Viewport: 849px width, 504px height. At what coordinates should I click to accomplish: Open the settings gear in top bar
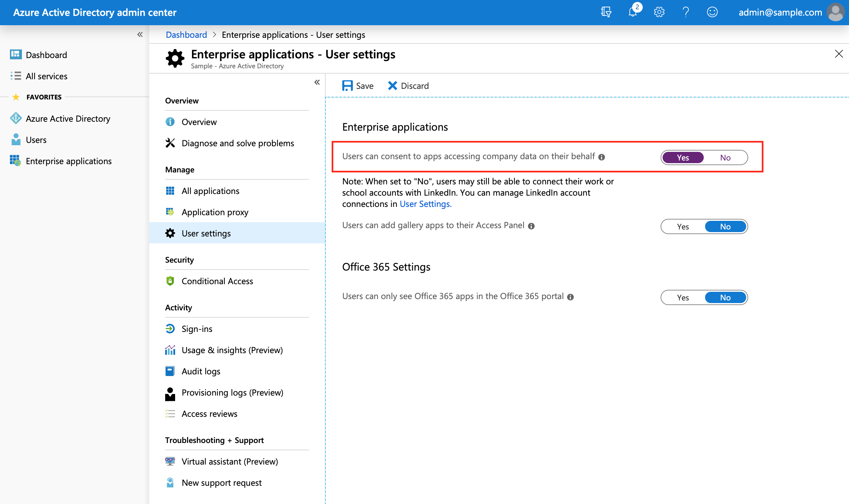click(x=659, y=12)
